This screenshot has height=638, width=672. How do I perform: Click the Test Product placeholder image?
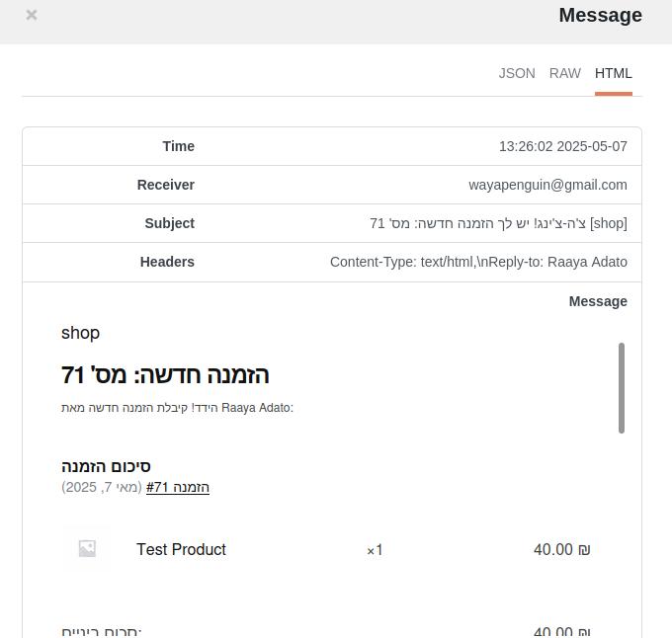[x=87, y=548]
